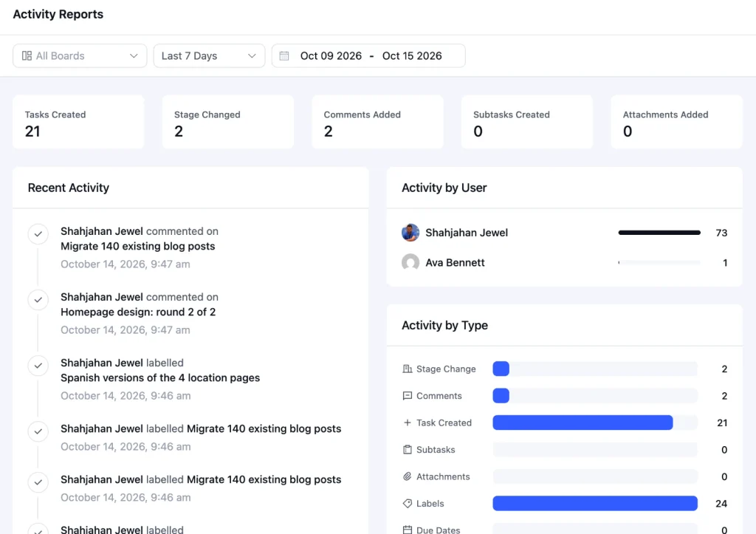Select the Comments Added stat card
The height and width of the screenshot is (534, 756).
point(377,122)
